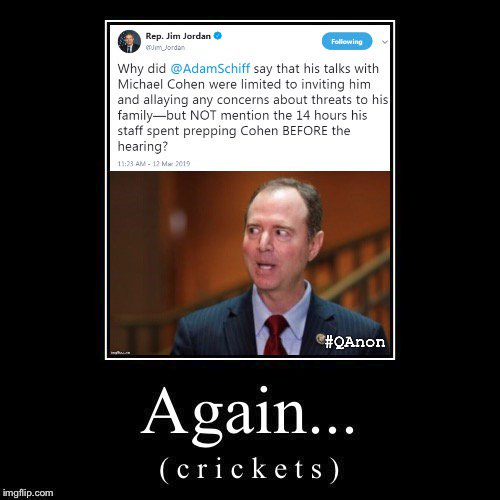Click the "Michael Cohen" text in tweet
This screenshot has width=500, height=500.
pyautogui.click(x=161, y=84)
